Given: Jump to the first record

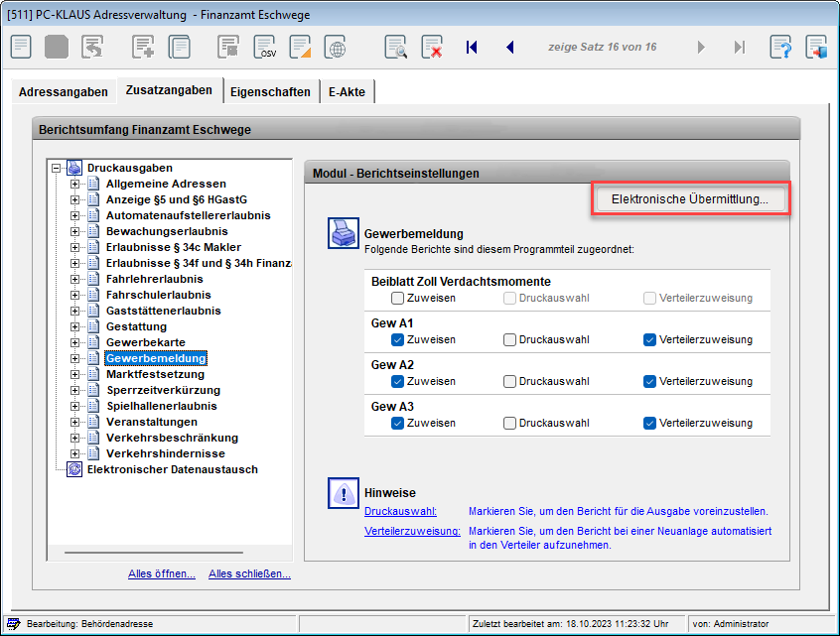Looking at the screenshot, I should [x=472, y=47].
